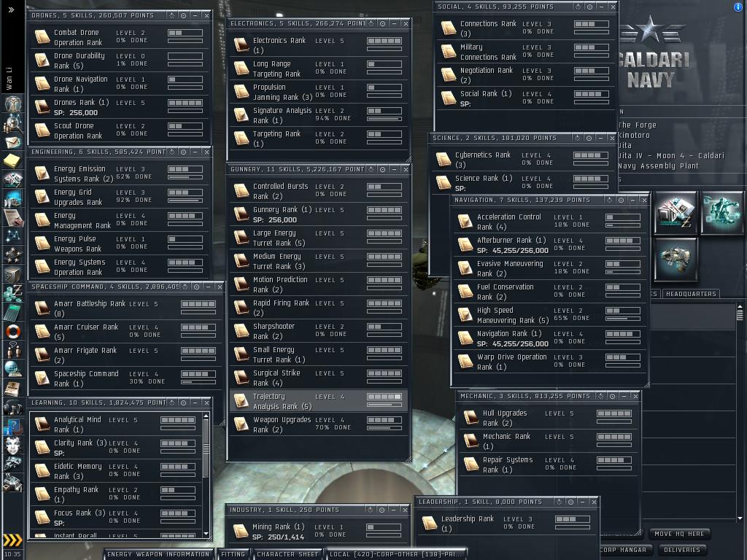Open the contracts paper-and-pen sidebar icon
This screenshot has height=560, width=747.
pos(13,217)
